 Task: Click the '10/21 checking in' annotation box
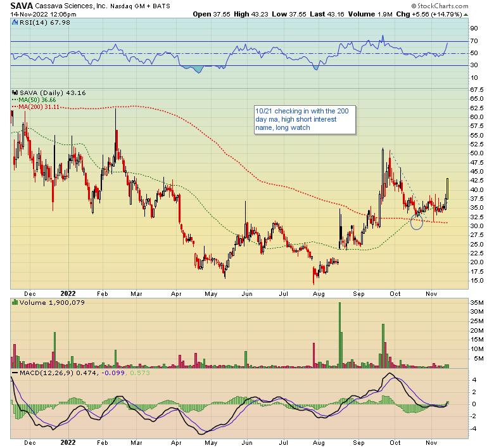pos(305,120)
